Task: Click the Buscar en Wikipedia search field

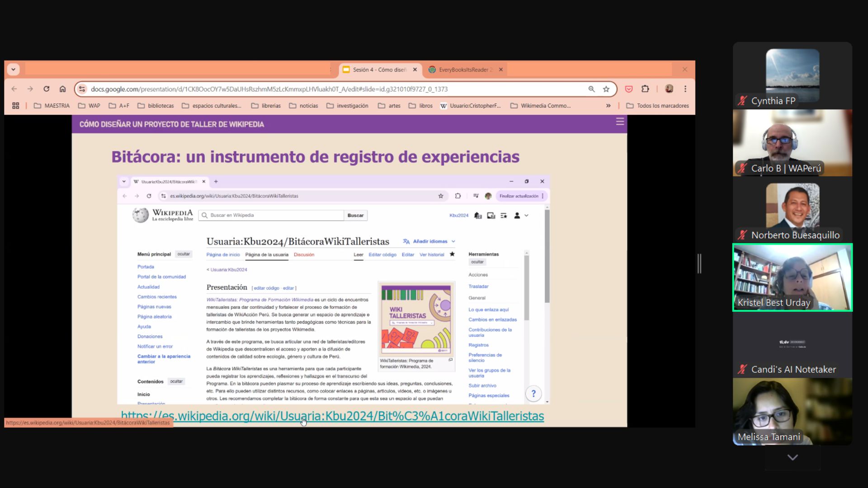Action: coord(271,215)
